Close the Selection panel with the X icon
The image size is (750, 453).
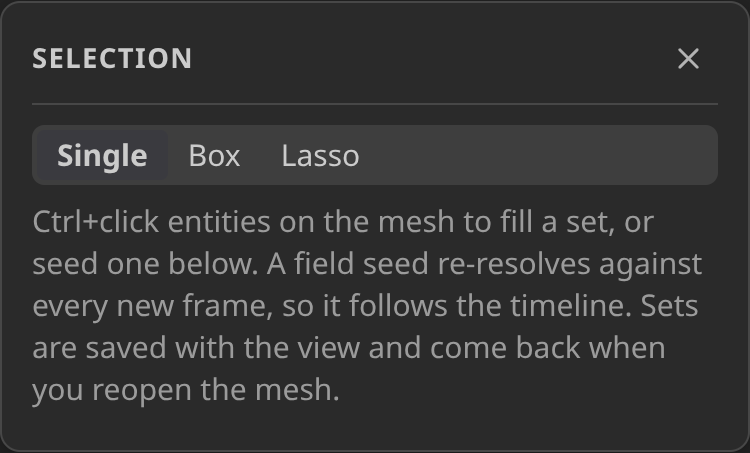point(688,58)
